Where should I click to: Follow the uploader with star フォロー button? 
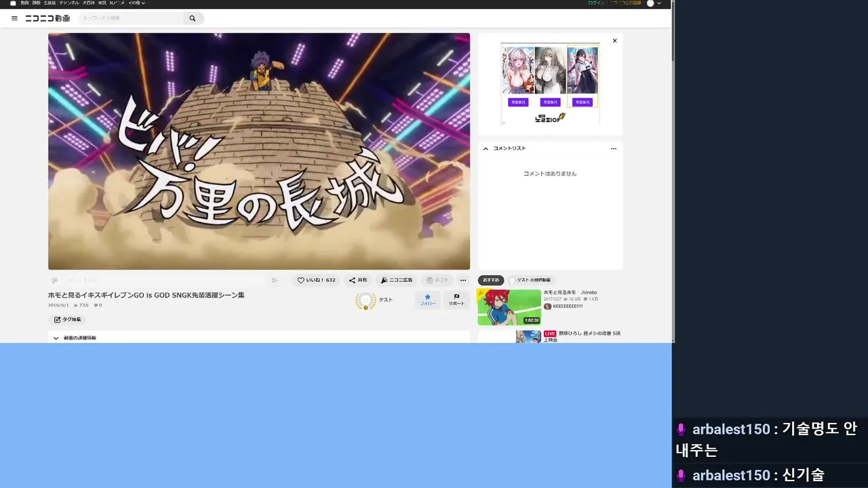428,300
